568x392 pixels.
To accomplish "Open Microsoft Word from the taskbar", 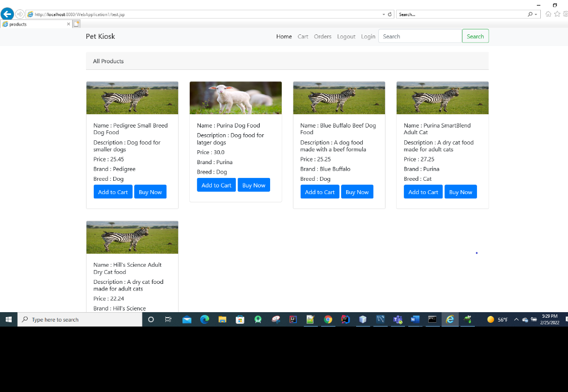I will (x=415, y=319).
